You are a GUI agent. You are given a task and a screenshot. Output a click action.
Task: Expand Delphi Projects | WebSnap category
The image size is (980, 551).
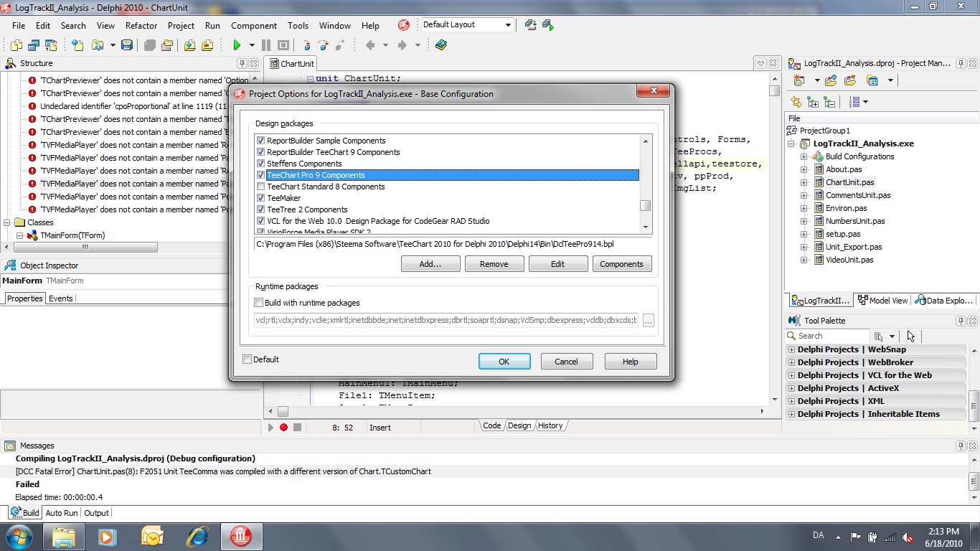click(x=792, y=349)
